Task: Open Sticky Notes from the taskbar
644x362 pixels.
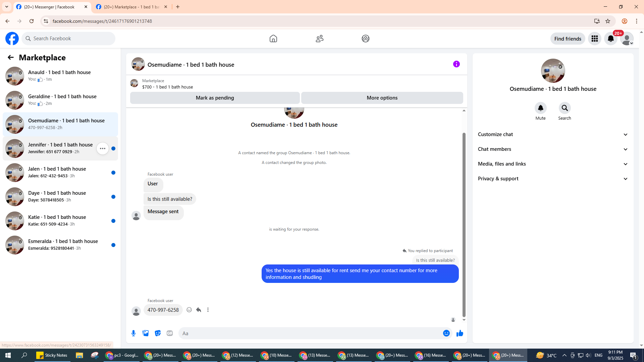Action: click(52, 355)
